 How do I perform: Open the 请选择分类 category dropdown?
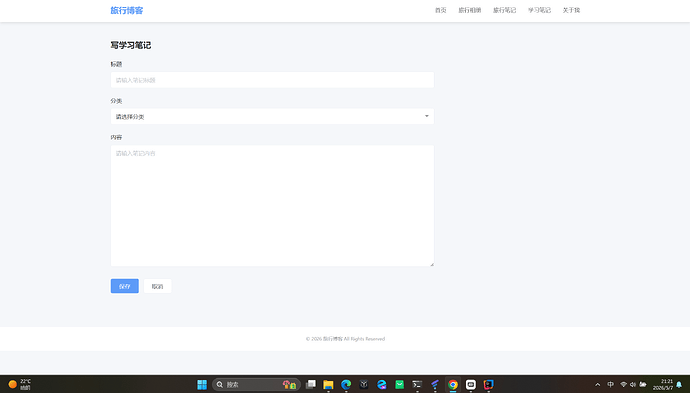(x=272, y=116)
